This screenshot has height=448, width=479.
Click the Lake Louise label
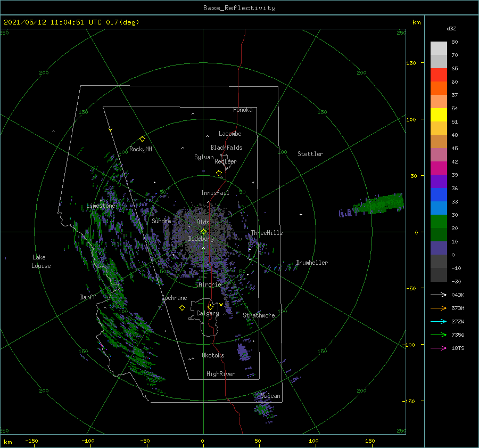(x=41, y=262)
